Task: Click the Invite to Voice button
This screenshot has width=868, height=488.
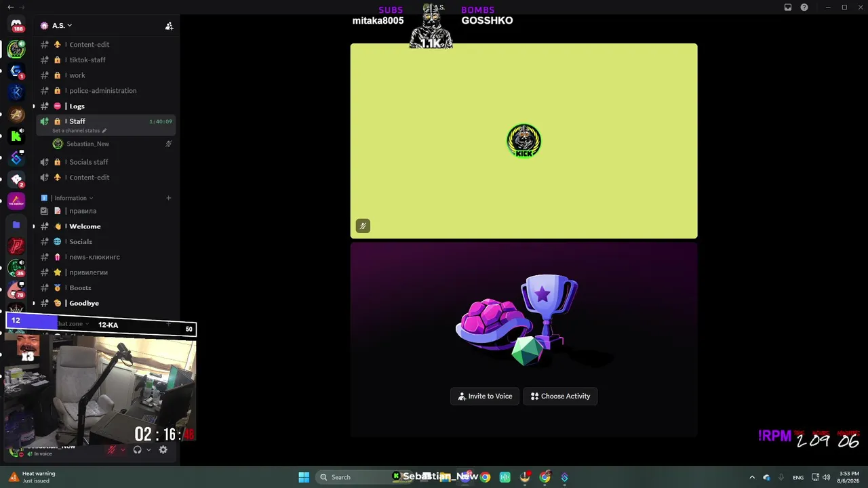Action: tap(485, 396)
